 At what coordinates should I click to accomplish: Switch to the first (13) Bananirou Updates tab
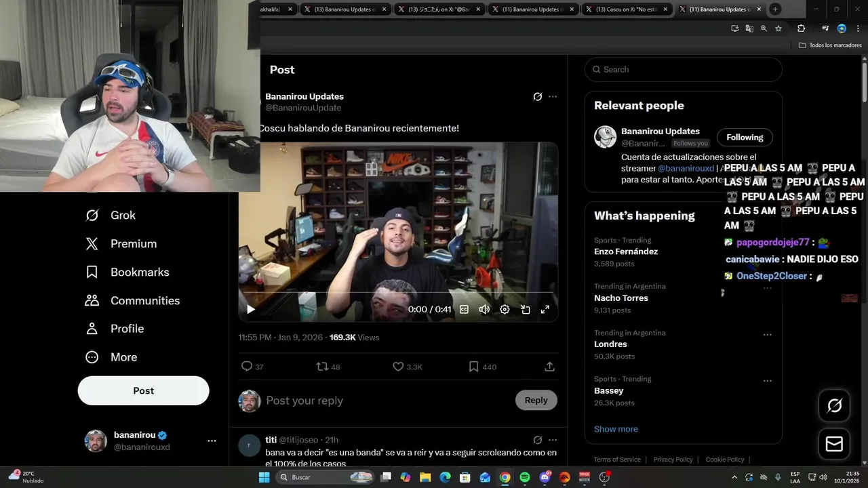(x=345, y=9)
